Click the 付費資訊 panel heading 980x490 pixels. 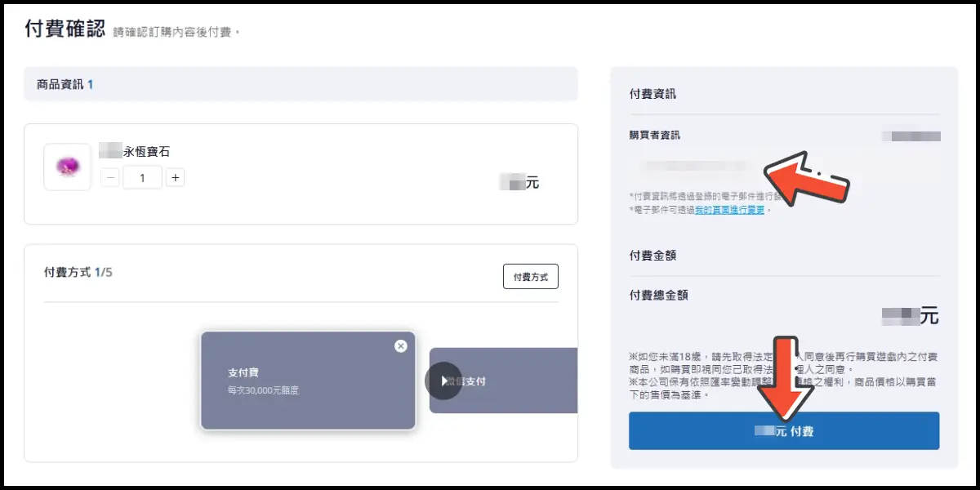coord(653,94)
